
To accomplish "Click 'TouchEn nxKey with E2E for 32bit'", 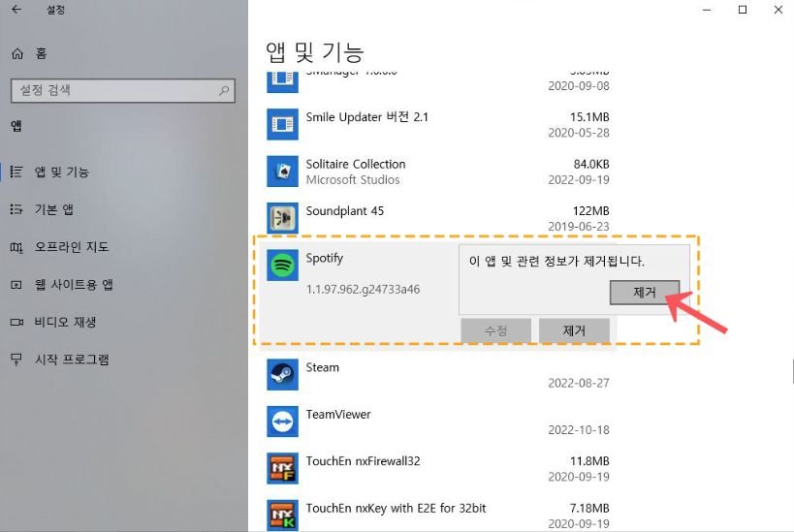I will coord(396,508).
